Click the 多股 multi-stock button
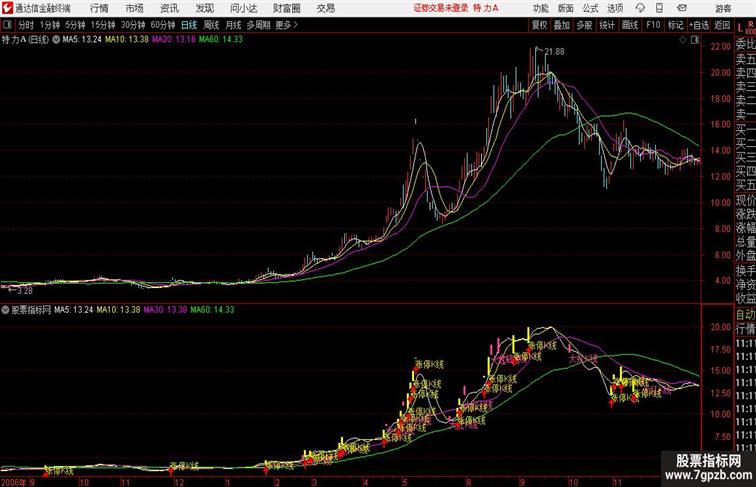756x487 pixels. coord(584,25)
